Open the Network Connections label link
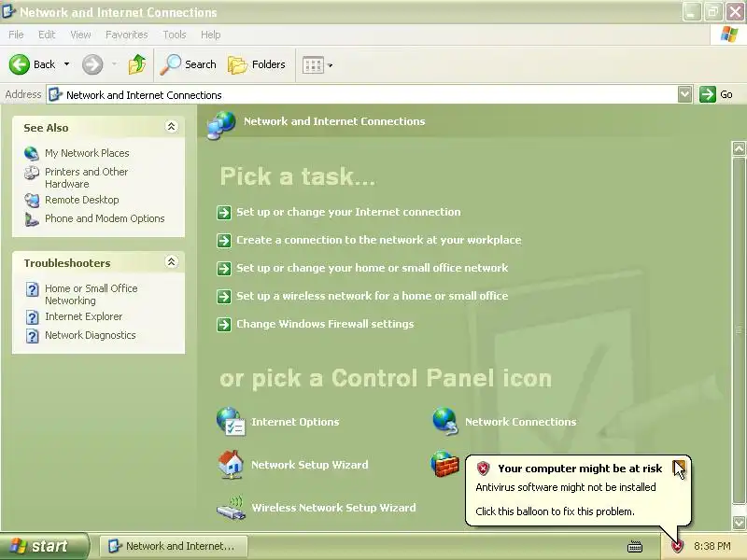The height and width of the screenshot is (560, 747). coord(521,422)
